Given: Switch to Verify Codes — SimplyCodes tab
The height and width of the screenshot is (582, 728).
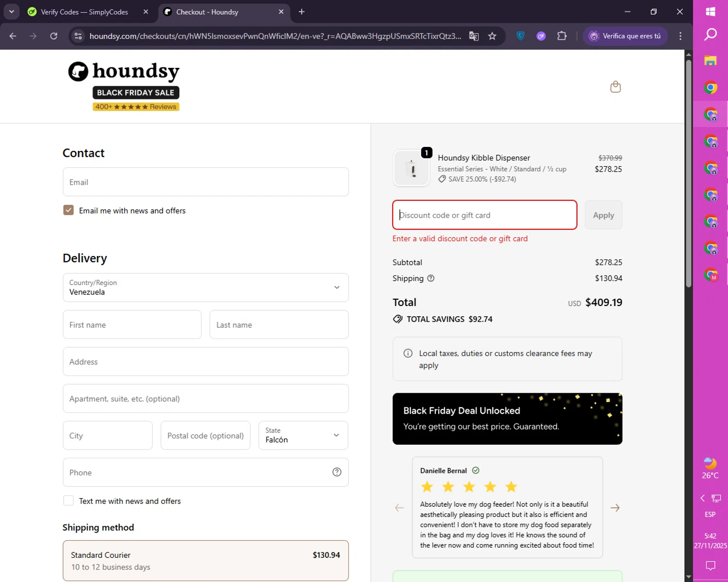Looking at the screenshot, I should click(84, 12).
